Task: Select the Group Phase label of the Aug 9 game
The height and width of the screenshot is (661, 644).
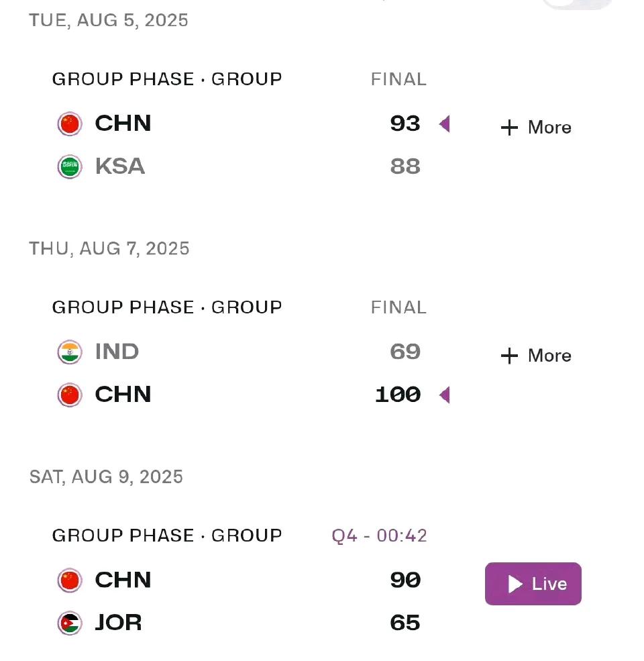Action: pyautogui.click(x=167, y=536)
